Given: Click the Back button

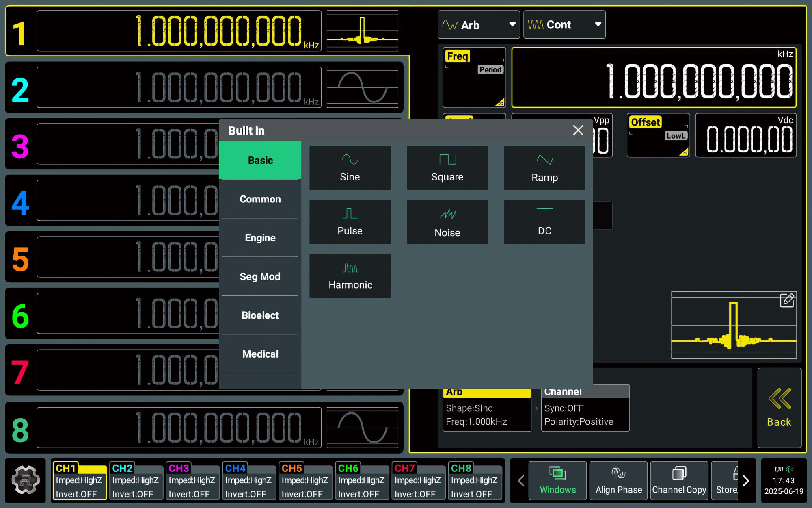Looking at the screenshot, I should coord(779,408).
